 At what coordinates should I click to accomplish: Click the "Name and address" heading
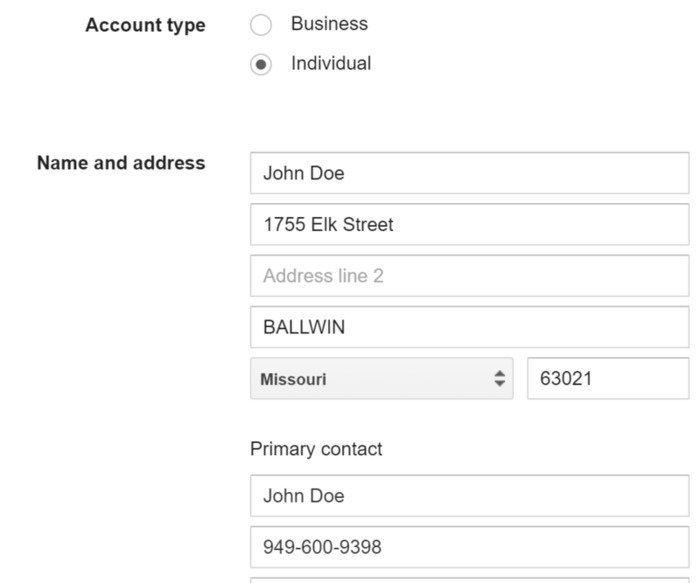click(x=121, y=163)
